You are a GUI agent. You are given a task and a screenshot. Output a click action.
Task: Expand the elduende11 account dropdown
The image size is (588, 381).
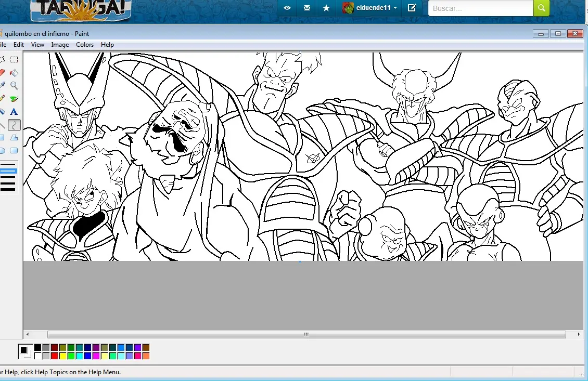point(395,8)
